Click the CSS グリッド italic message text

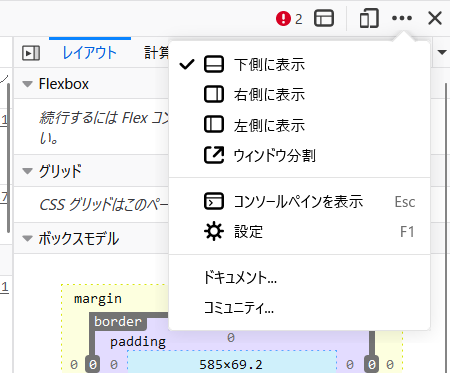(x=104, y=204)
